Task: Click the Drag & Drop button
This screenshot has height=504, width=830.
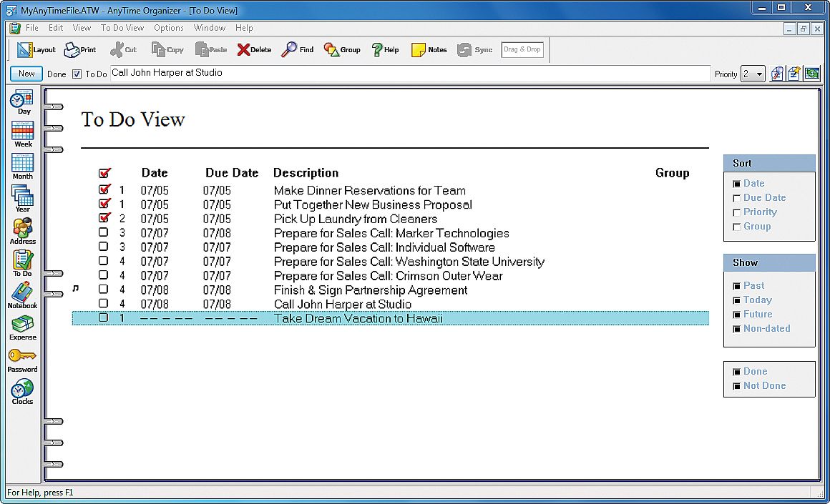Action: tap(522, 49)
